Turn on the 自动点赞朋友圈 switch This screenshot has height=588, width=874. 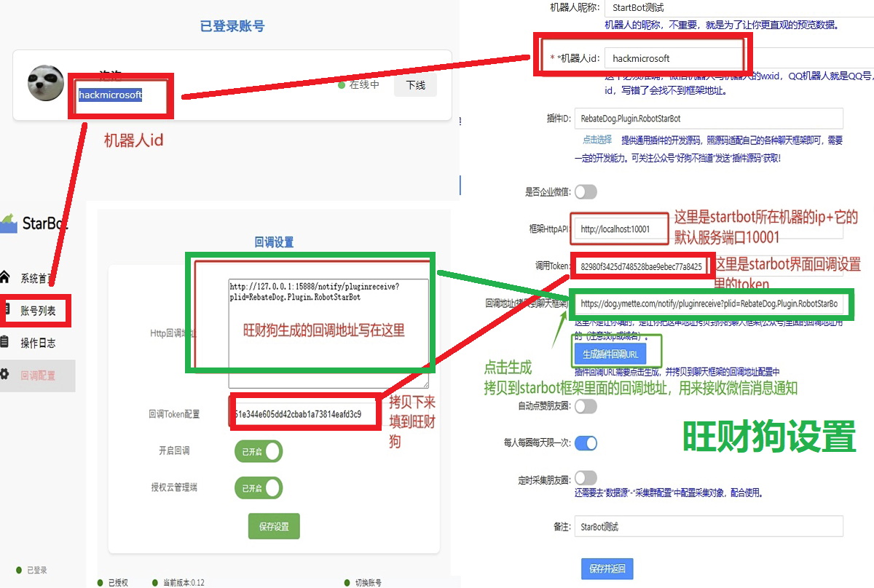point(586,406)
